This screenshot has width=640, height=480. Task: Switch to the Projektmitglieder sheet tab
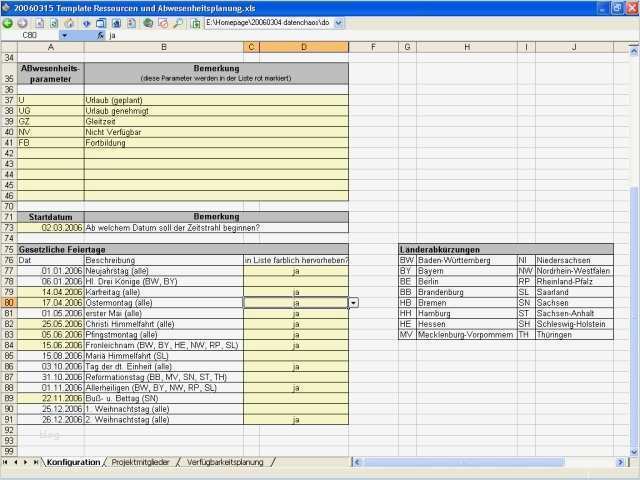click(x=140, y=462)
